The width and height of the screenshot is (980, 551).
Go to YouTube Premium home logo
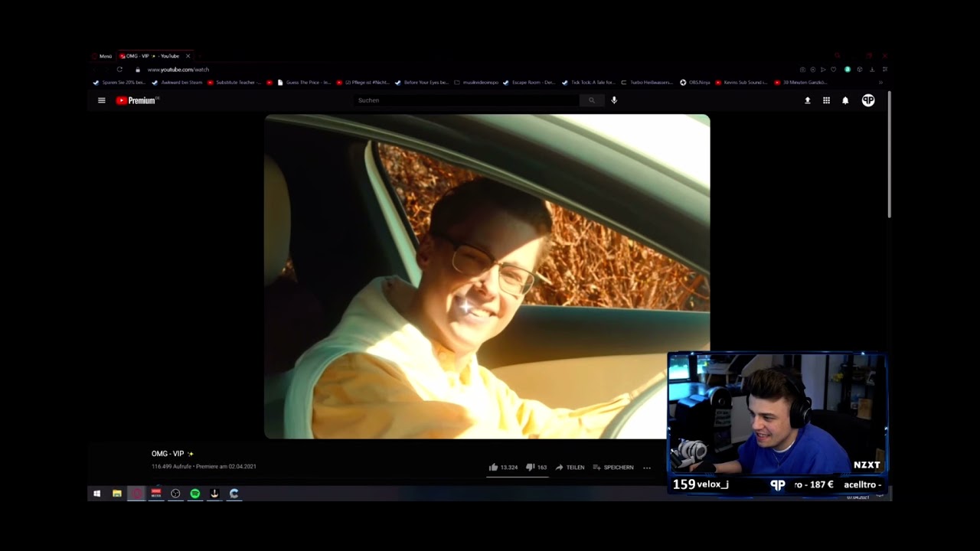137,100
